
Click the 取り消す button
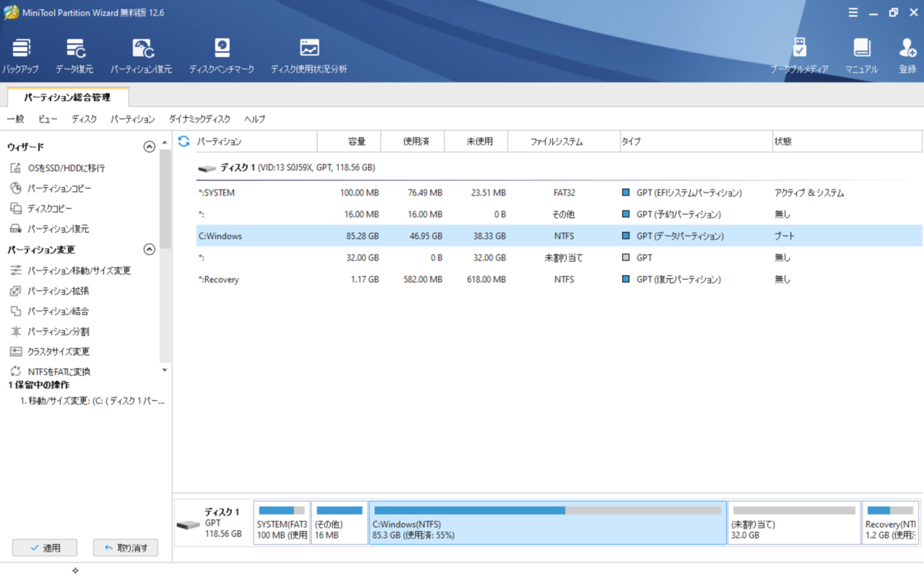(126, 548)
